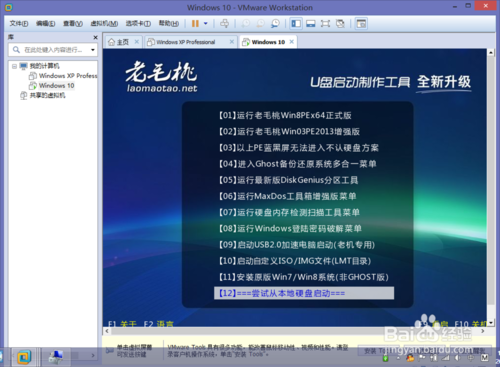500x367 pixels.
Task: Select Windows 10 in the library tree
Action: coord(56,86)
